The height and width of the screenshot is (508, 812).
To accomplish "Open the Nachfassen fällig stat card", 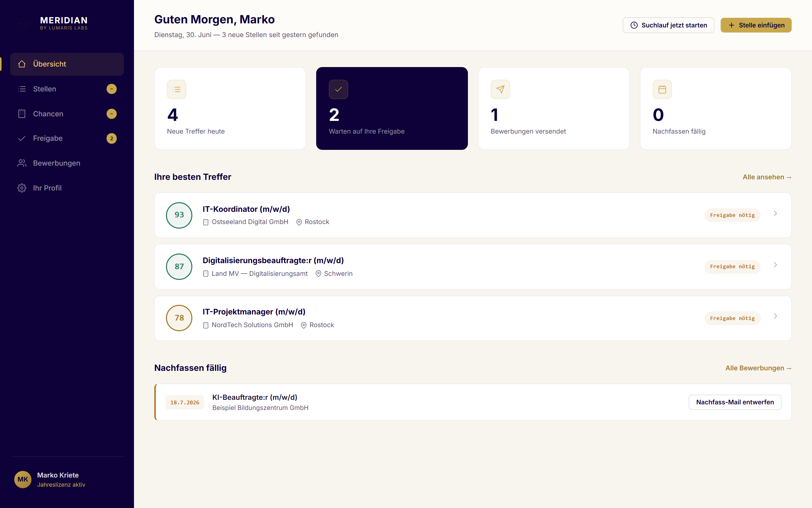I will point(716,108).
